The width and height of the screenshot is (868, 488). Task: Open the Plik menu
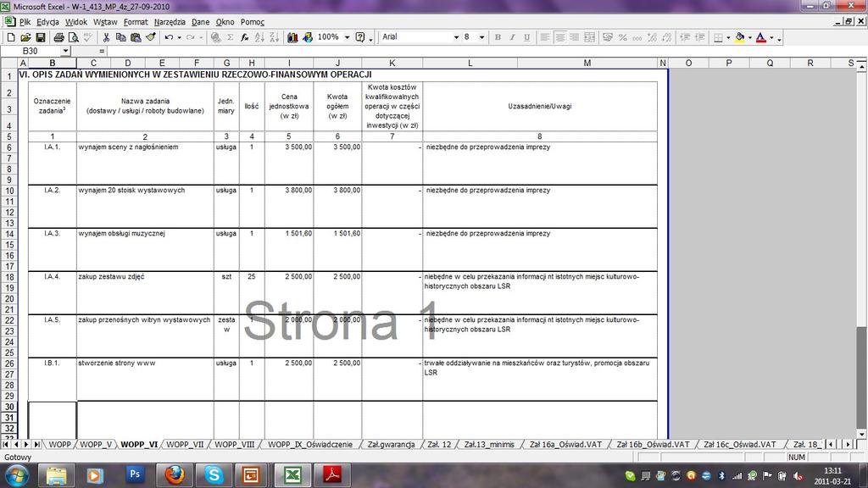coord(25,22)
